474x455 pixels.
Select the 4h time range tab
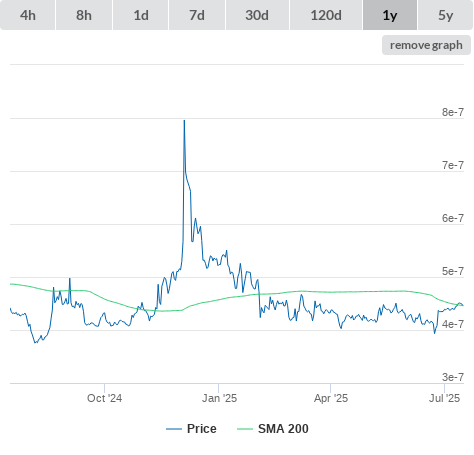point(27,15)
